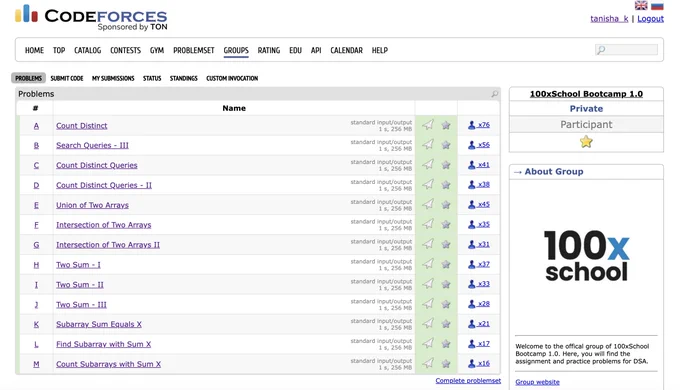Go to PROBLEMSET in the main menu
The image size is (680, 390).
point(194,50)
